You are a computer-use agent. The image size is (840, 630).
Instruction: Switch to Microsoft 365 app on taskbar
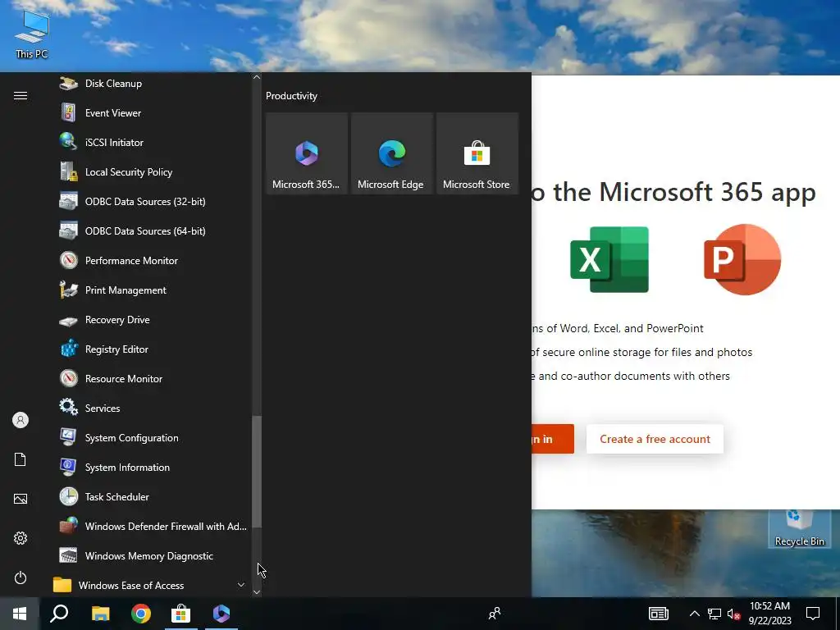tap(221, 614)
